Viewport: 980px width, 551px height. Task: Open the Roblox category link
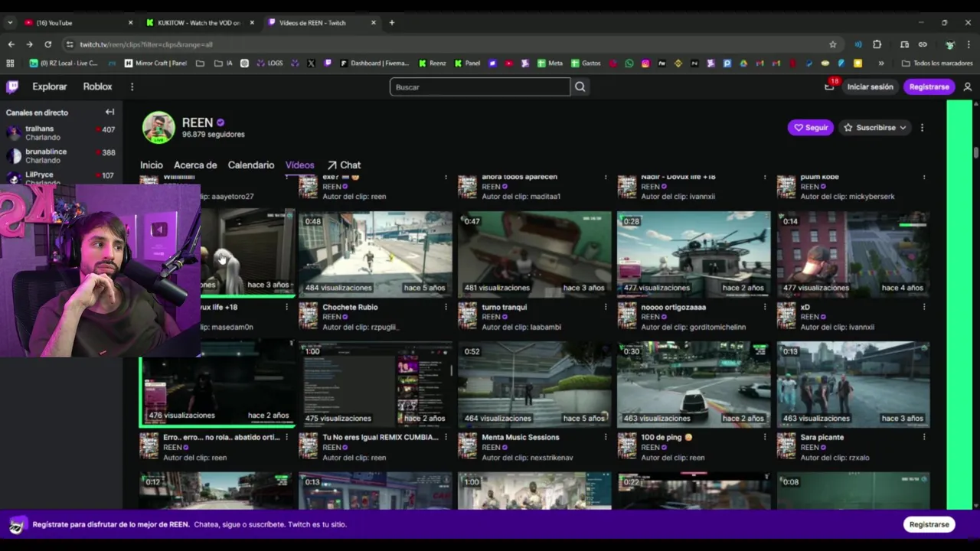[x=97, y=86]
